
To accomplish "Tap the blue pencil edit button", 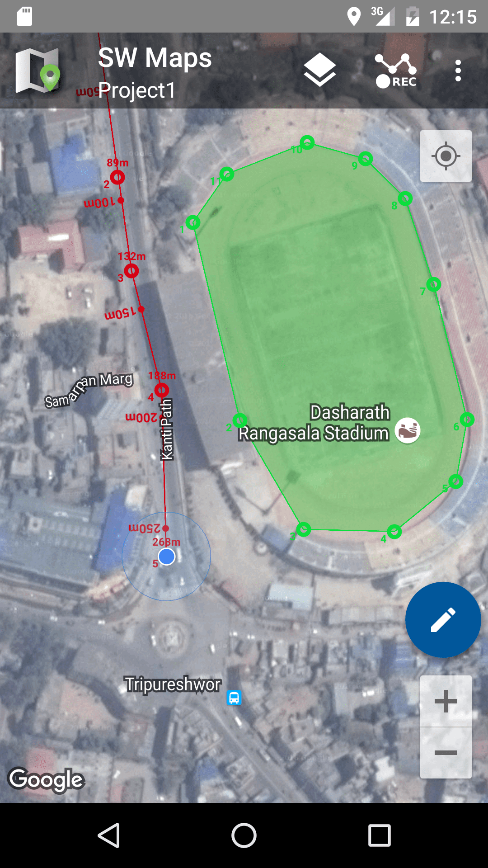I will [443, 620].
